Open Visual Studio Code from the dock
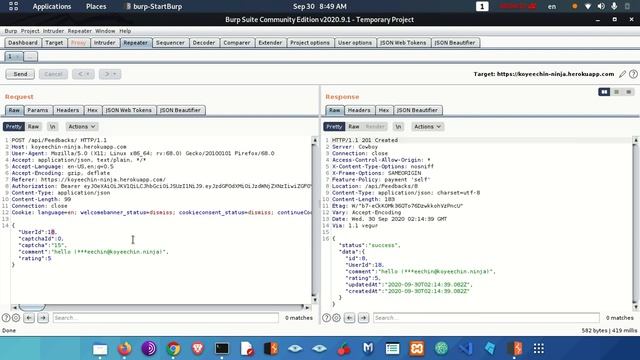 click(466, 349)
